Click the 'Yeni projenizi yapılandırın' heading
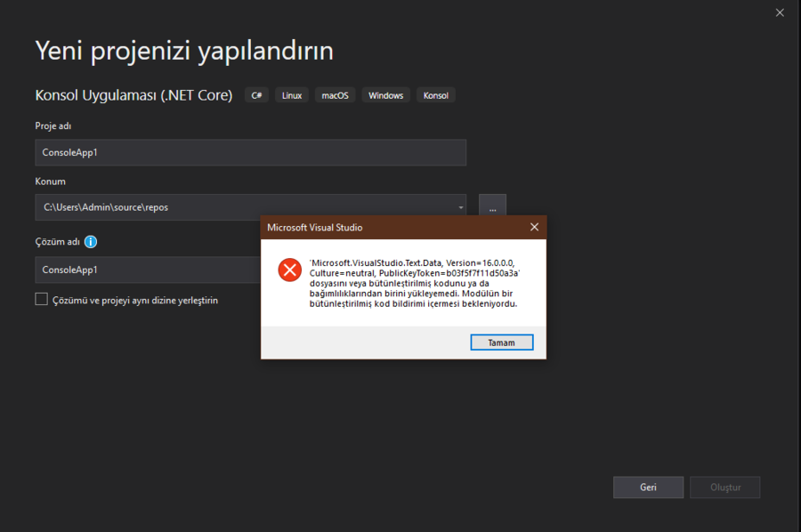 click(184, 51)
